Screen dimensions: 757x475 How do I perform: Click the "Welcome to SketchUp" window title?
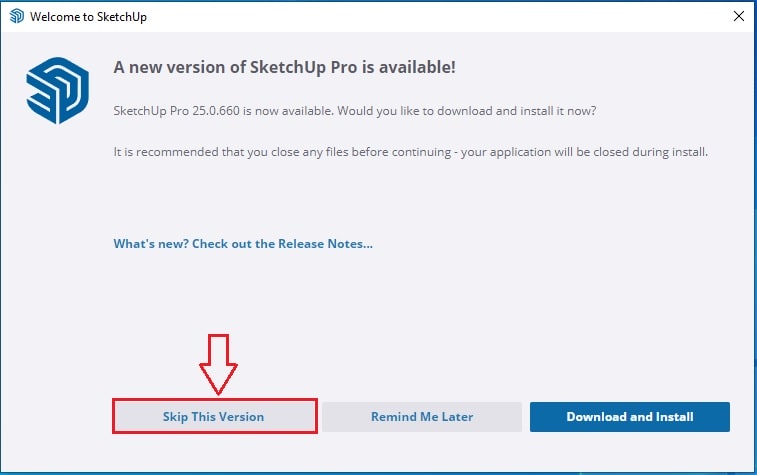click(x=88, y=16)
